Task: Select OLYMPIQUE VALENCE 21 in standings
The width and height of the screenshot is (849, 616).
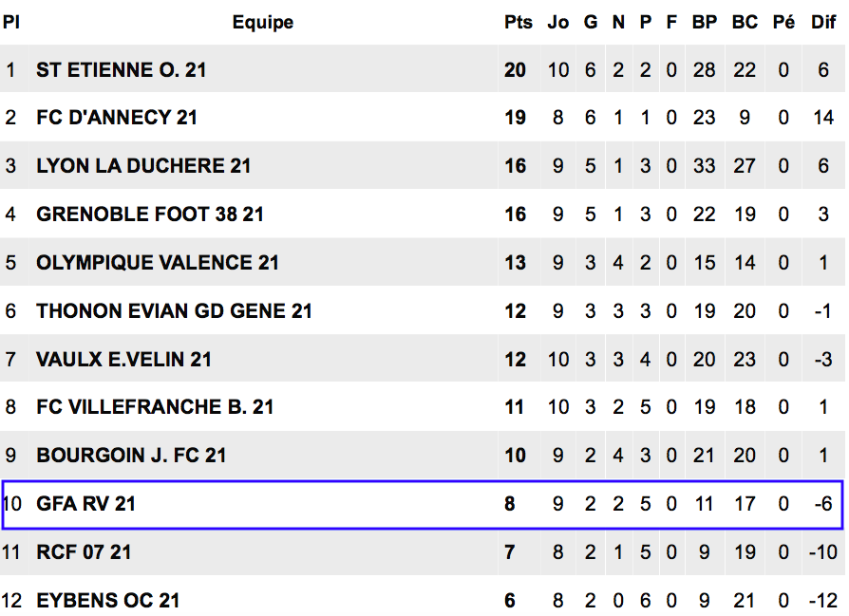Action: coord(158,263)
